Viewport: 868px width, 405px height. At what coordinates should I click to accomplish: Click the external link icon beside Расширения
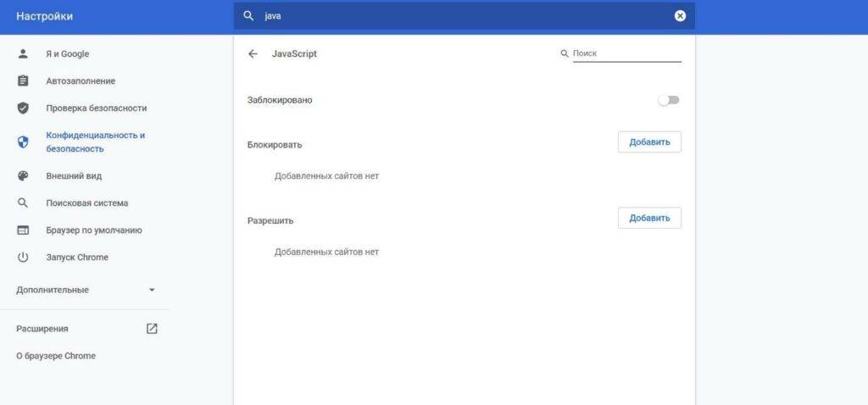click(152, 329)
